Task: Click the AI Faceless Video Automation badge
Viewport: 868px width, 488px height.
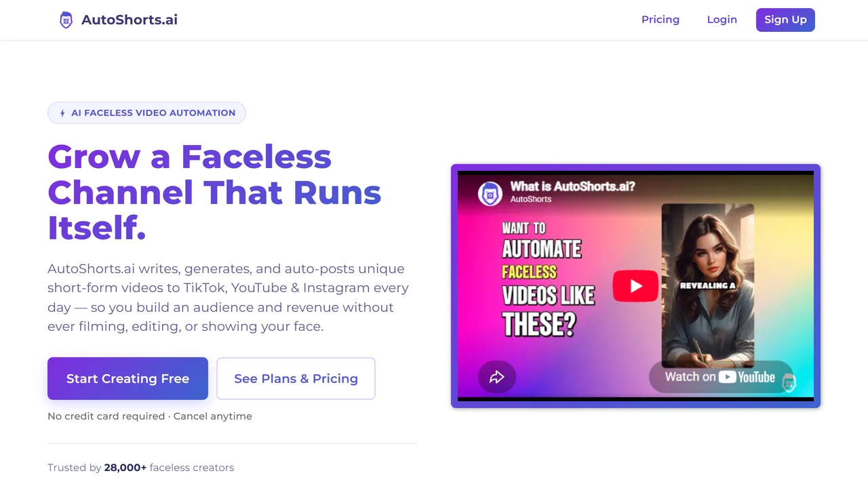Action: (146, 113)
